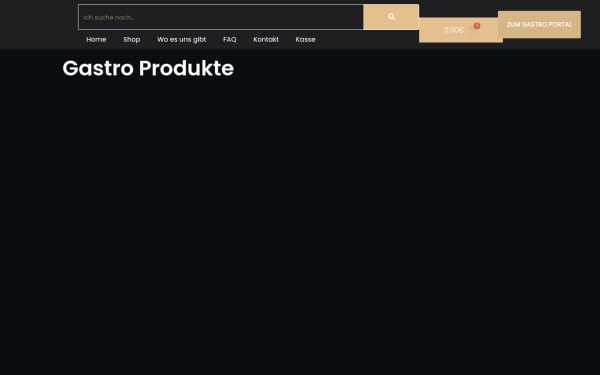Go to Home menu item
The height and width of the screenshot is (375, 600).
click(x=96, y=39)
